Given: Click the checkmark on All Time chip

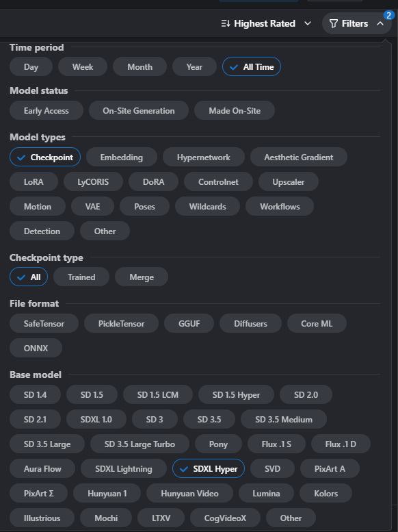Looking at the screenshot, I should [x=234, y=67].
